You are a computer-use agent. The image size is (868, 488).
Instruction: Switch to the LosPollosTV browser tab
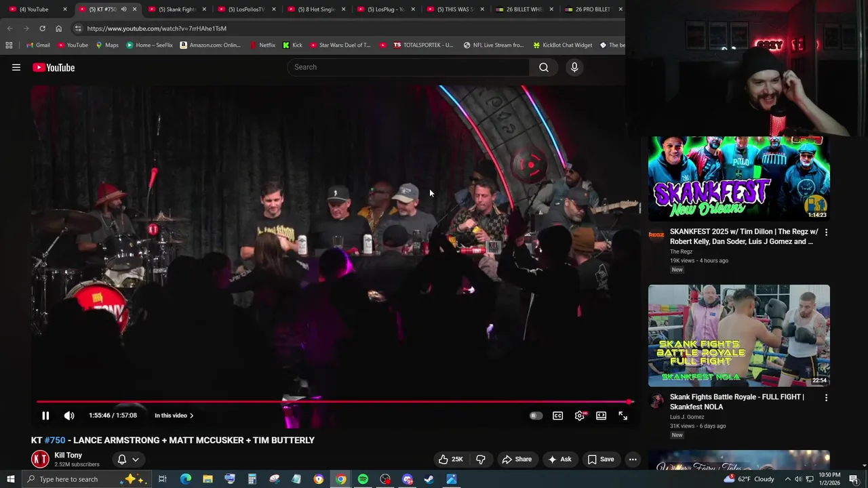[246, 9]
